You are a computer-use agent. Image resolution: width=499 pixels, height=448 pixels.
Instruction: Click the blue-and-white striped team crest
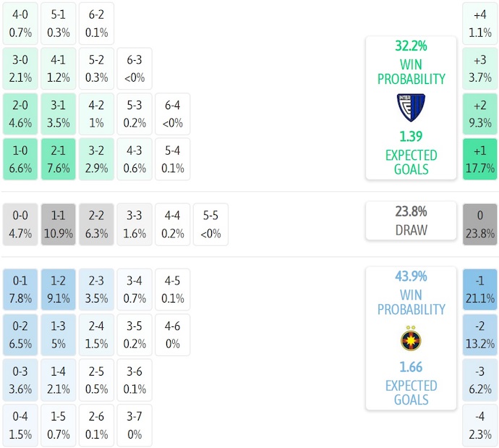pyautogui.click(x=411, y=107)
